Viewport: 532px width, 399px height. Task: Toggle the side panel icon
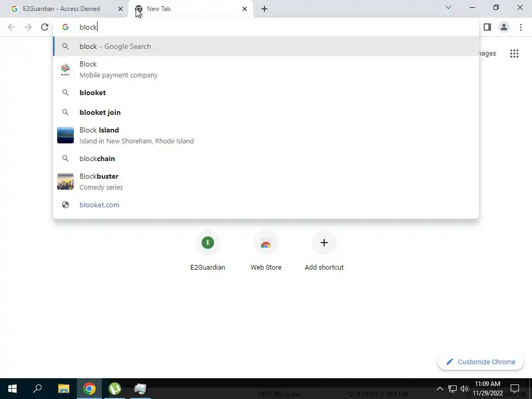click(487, 27)
